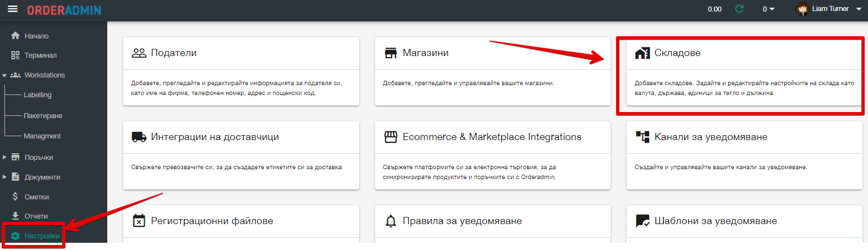The height and width of the screenshot is (251, 868).
Task: Click the shop icon on Магазини card
Action: pyautogui.click(x=391, y=53)
